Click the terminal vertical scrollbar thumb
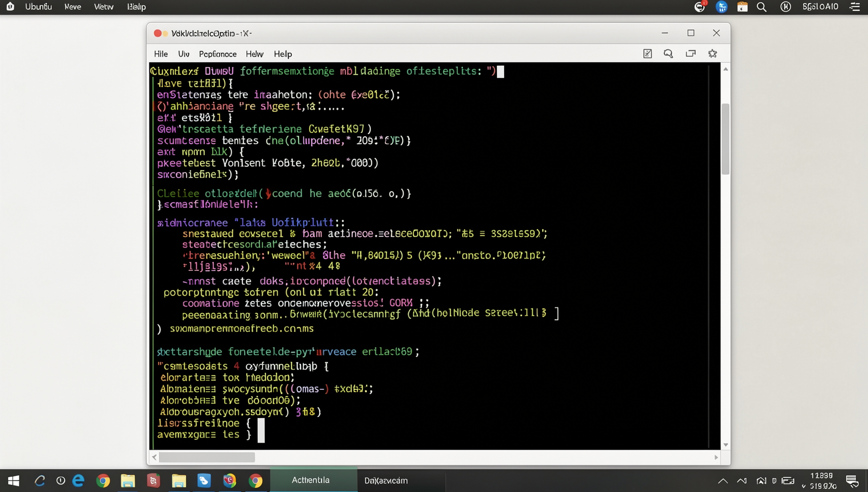Viewport: 868px width, 492px height. pyautogui.click(x=725, y=139)
